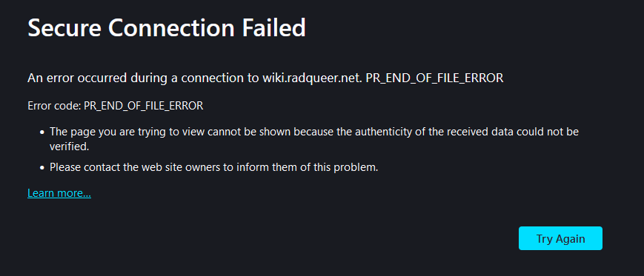This screenshot has height=276, width=644.
Task: Click the first bullet point marker
Action: pyautogui.click(x=42, y=133)
